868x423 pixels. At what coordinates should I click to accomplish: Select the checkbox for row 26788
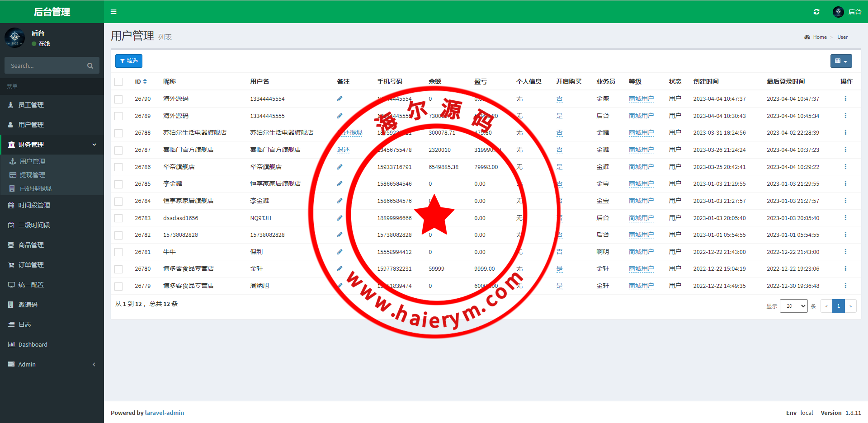(x=118, y=133)
